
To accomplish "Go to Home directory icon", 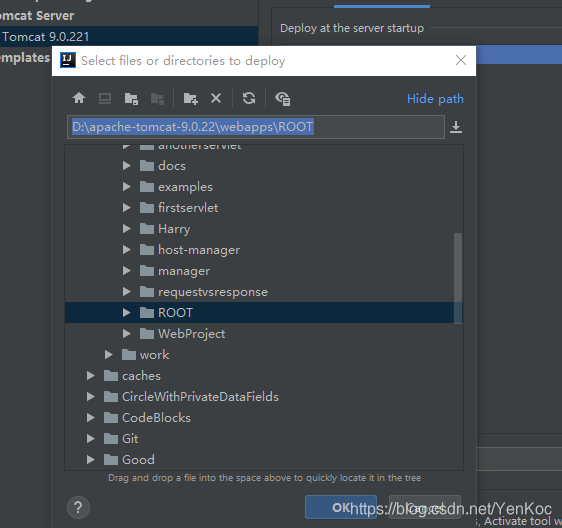I will tap(79, 98).
